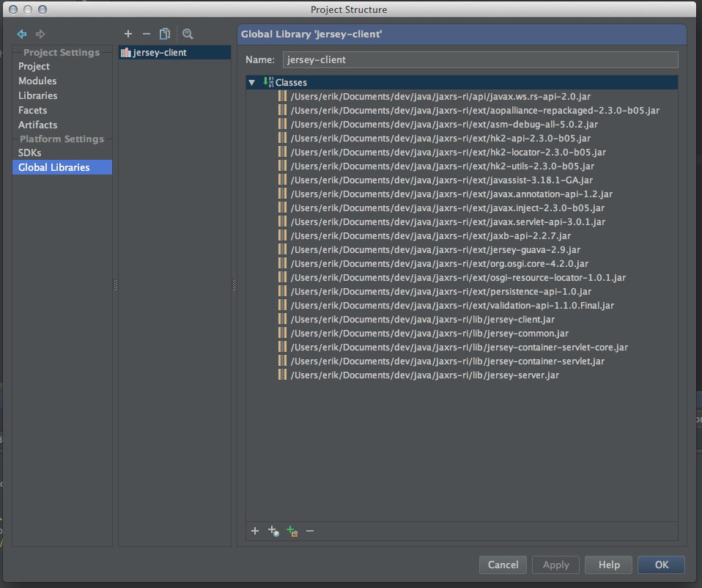
Task: Click the splitter handle between sidebar and library list
Action: point(115,284)
